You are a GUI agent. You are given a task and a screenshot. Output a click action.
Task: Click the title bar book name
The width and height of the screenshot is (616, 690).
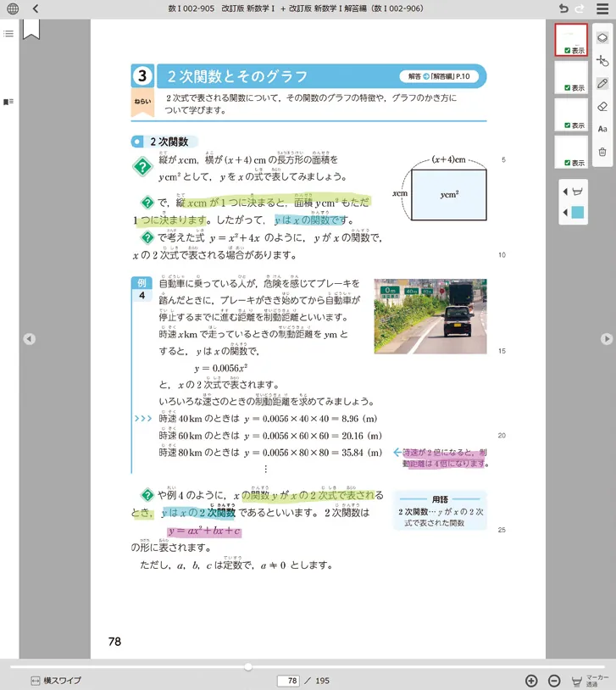[x=295, y=8]
